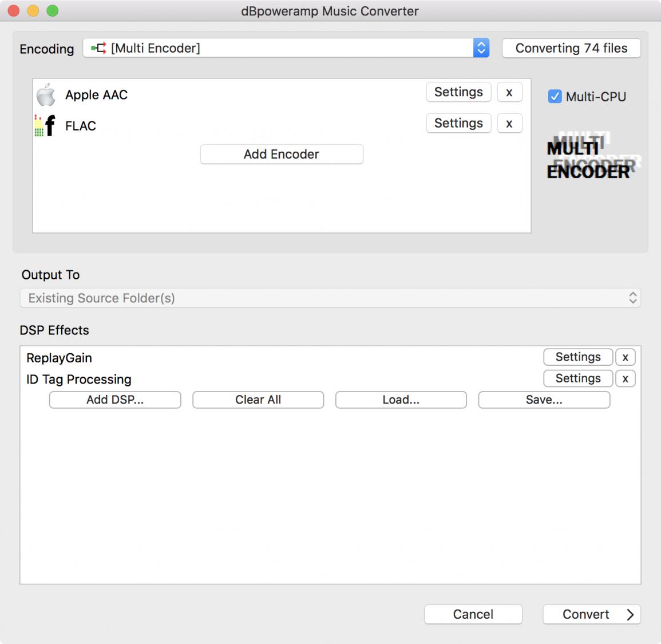Click the Converting 74 files button
The height and width of the screenshot is (644, 661).
[x=571, y=48]
